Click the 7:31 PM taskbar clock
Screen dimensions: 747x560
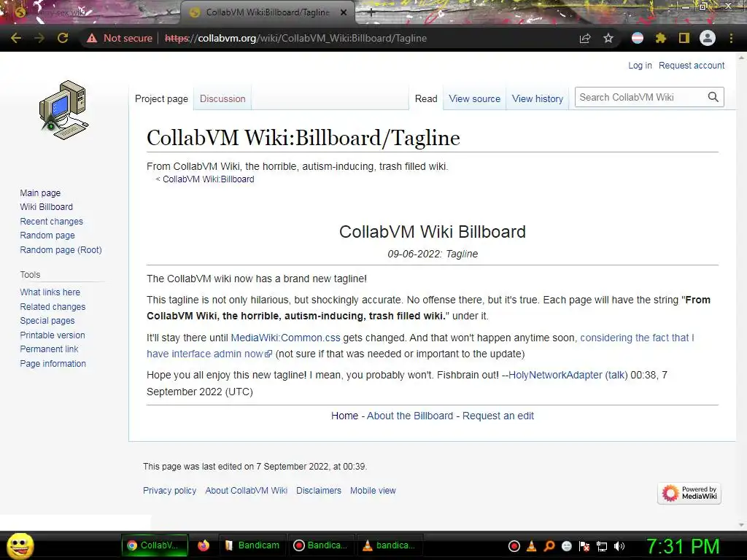683,546
